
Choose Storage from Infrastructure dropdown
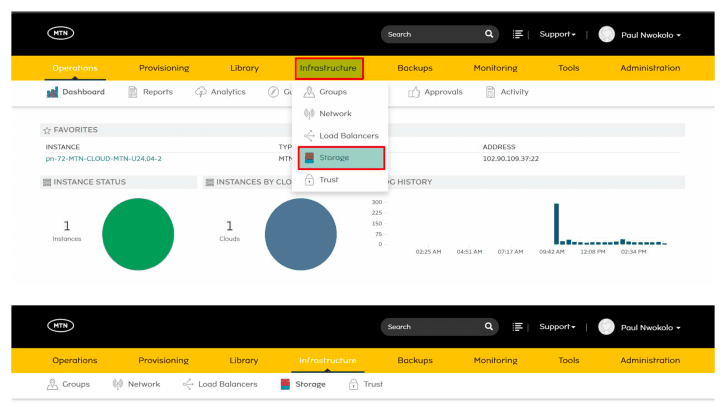[341, 158]
